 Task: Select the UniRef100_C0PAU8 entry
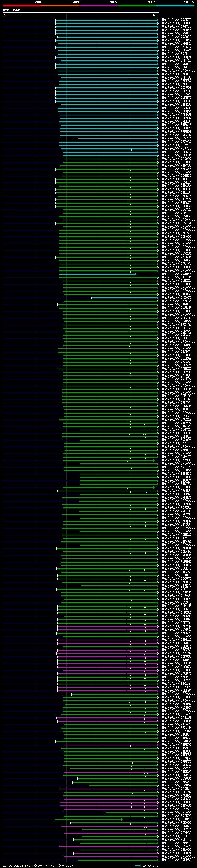[177, 802]
